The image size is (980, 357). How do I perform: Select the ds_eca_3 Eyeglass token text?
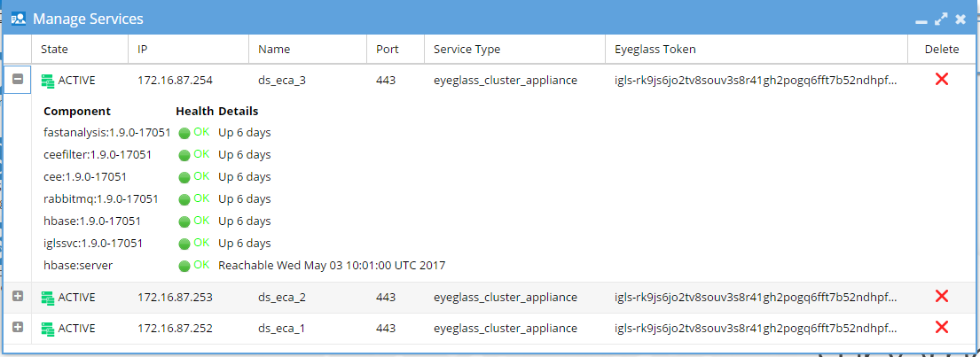click(x=757, y=80)
